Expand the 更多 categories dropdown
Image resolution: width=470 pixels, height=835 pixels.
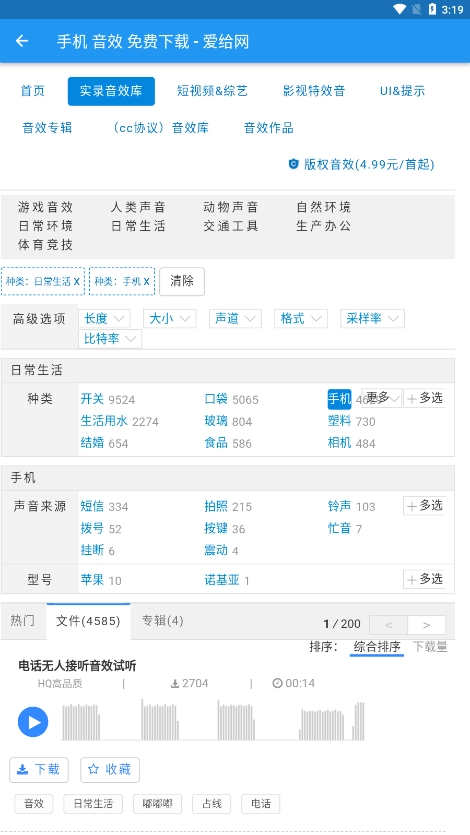(x=382, y=398)
